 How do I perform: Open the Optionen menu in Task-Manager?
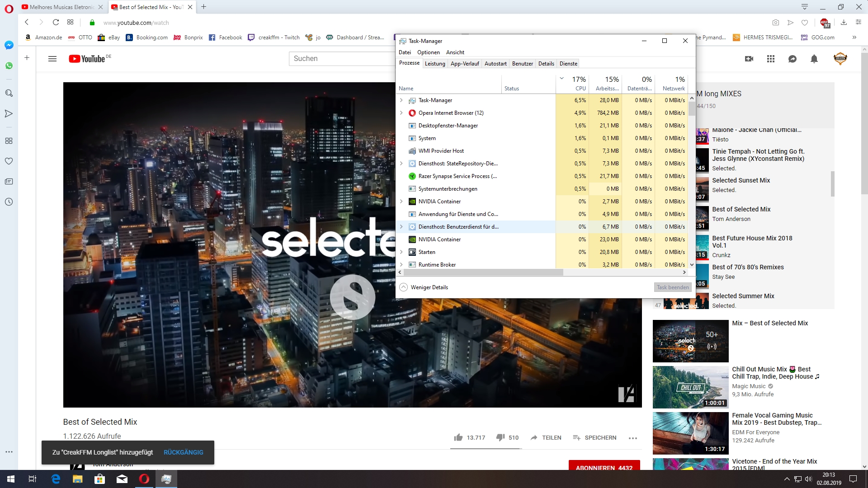click(x=428, y=52)
